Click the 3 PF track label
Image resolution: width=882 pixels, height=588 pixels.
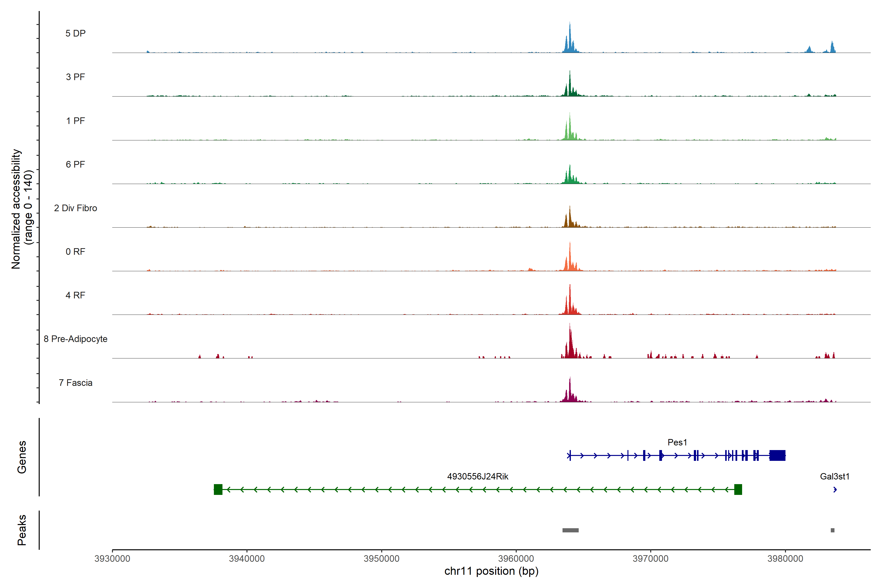click(x=75, y=77)
